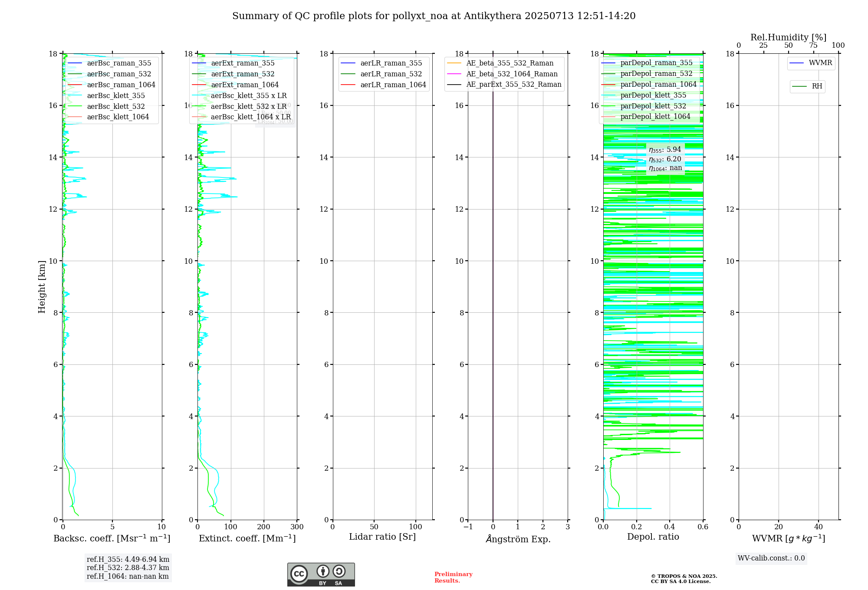Click the Creative Commons CC BY SA badge
Screen dimensions: 868x590
click(x=321, y=574)
